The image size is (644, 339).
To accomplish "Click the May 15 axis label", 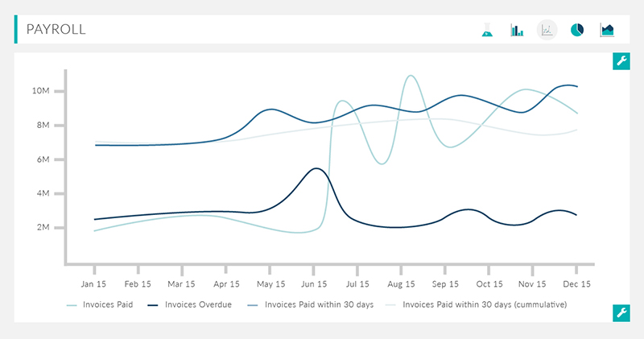I will click(270, 284).
